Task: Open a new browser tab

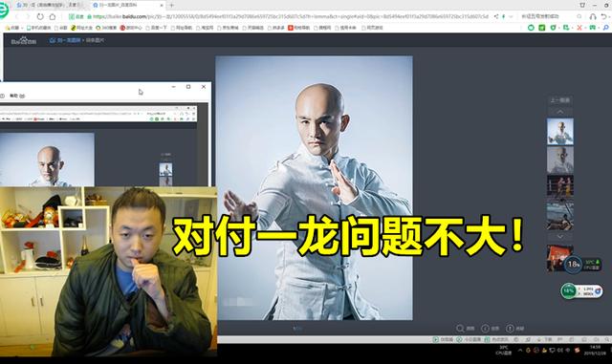Action: 171,6
